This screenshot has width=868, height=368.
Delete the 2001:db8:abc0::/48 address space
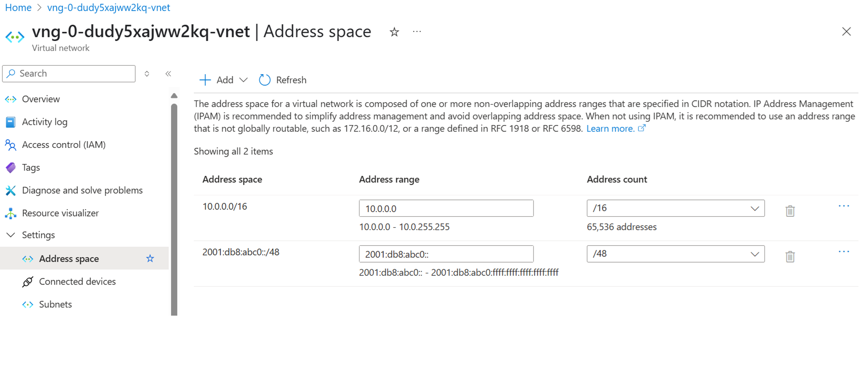790,256
